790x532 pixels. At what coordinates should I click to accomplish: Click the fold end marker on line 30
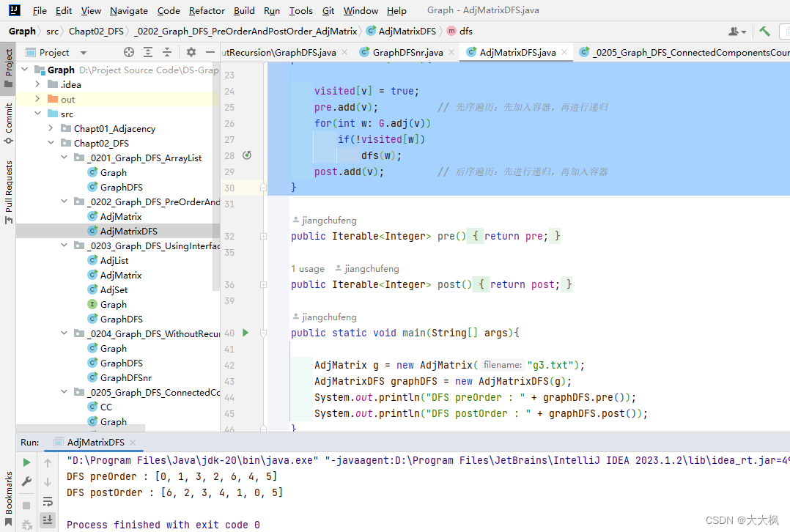pyautogui.click(x=263, y=188)
